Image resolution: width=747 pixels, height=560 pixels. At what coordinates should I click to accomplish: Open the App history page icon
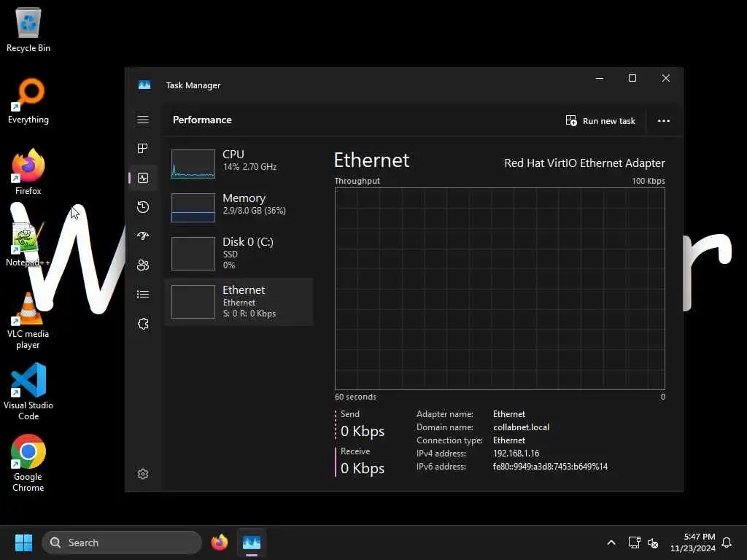[x=143, y=207]
